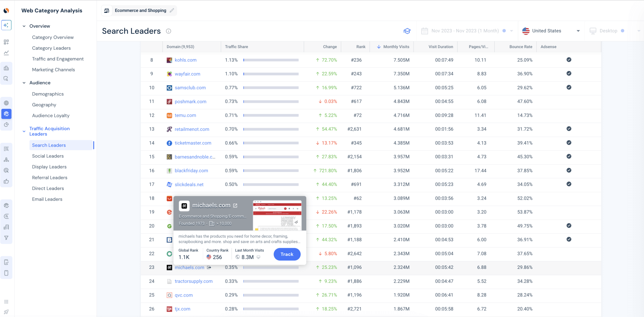Open the AI assistant sparkle icon
644x317 pixels.
point(6,25)
